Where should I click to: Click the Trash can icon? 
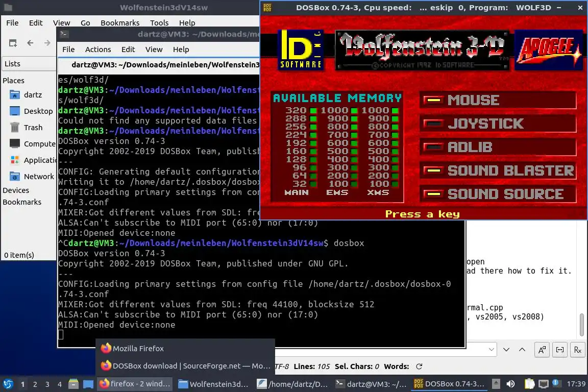15,128
